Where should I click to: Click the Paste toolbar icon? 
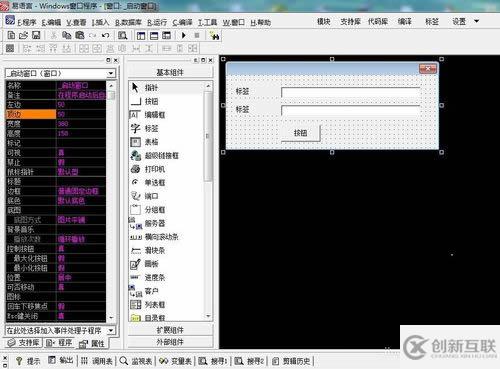(x=80, y=35)
